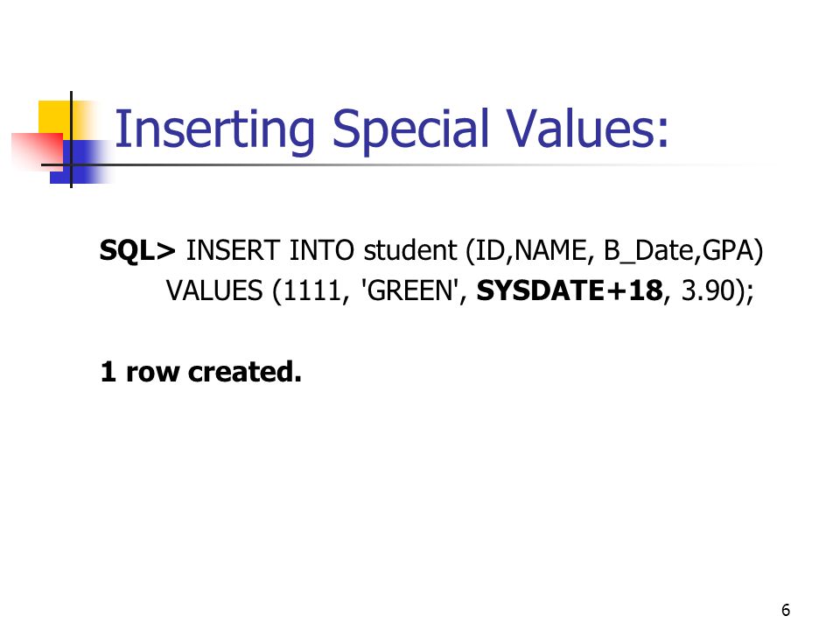Click the words 'INSERT INTO' in the statement
Image resolution: width=840 pixels, height=630 pixels.
pos(269,250)
